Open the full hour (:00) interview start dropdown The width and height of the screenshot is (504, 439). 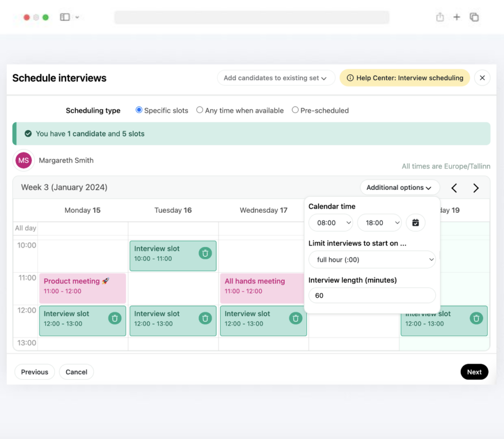point(372,259)
